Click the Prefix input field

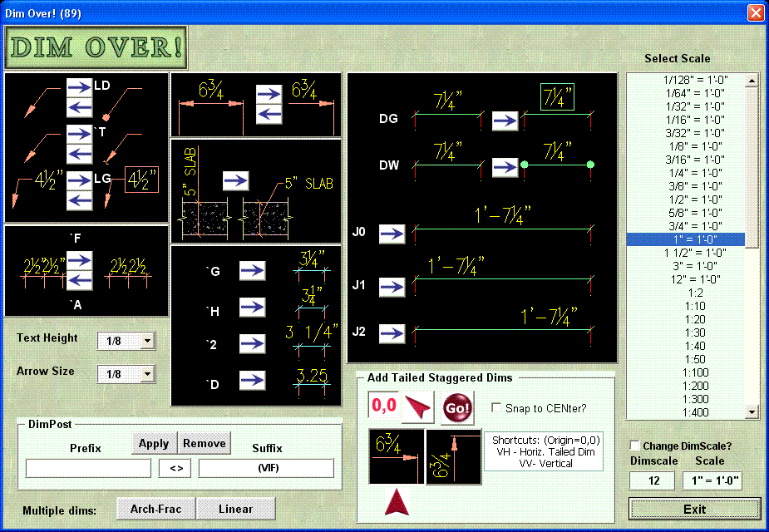88,468
